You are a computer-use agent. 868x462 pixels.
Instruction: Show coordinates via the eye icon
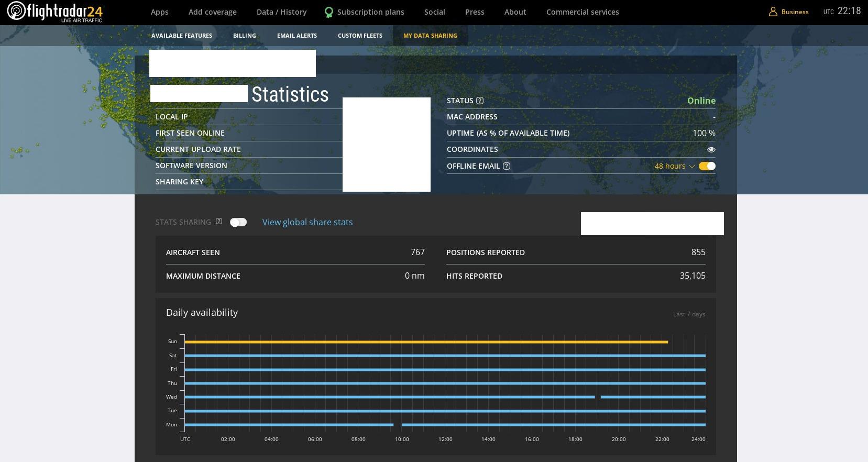click(x=711, y=149)
